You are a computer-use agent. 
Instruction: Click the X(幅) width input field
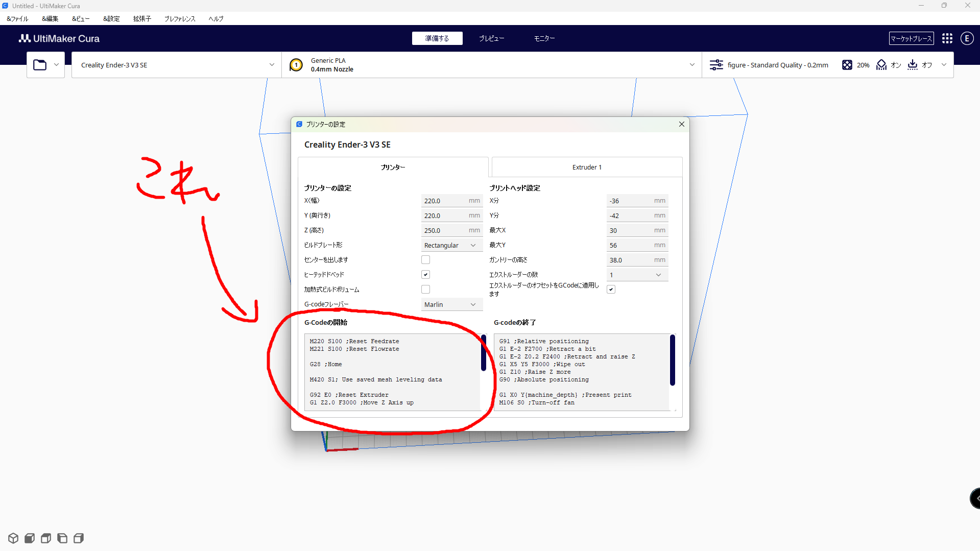[451, 201]
